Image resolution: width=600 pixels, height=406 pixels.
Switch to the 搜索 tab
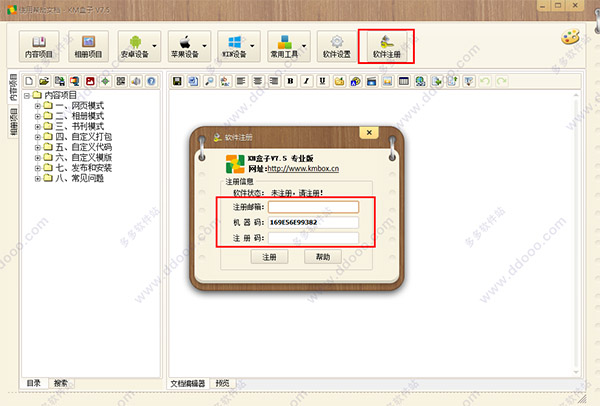[61, 383]
